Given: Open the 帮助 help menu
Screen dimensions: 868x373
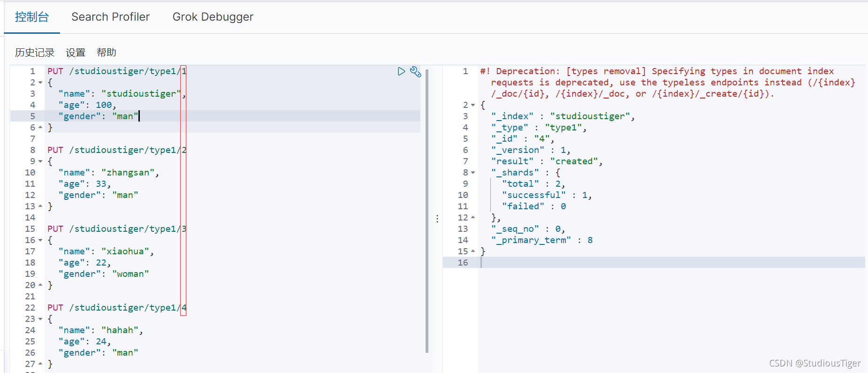Looking at the screenshot, I should (x=107, y=53).
